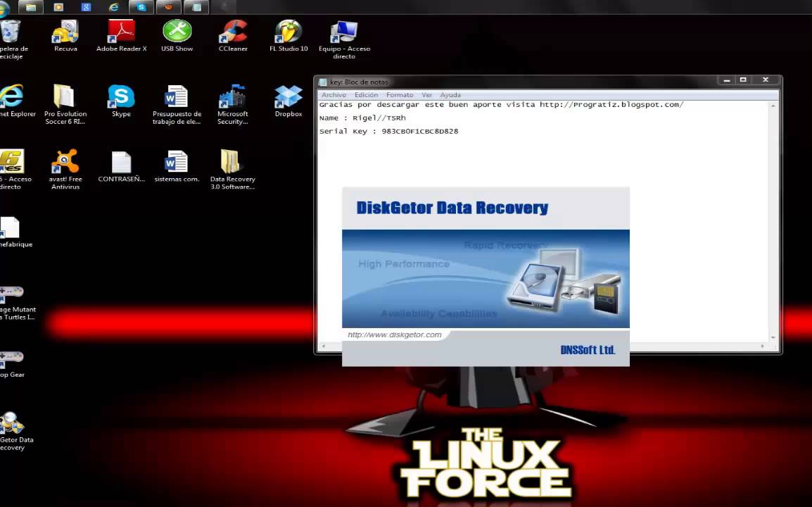812x507 pixels.
Task: Launch avast! Free Antivirus shortcut
Action: pos(65,170)
